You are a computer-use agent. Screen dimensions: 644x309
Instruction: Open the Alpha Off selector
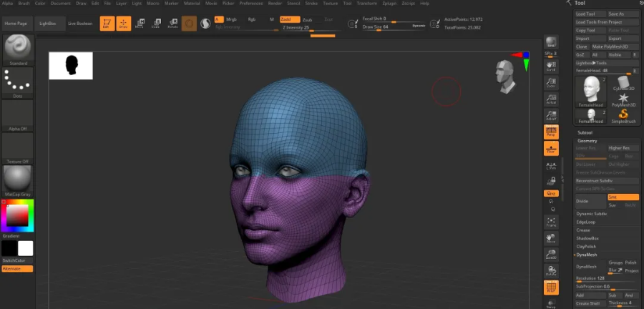click(x=18, y=115)
